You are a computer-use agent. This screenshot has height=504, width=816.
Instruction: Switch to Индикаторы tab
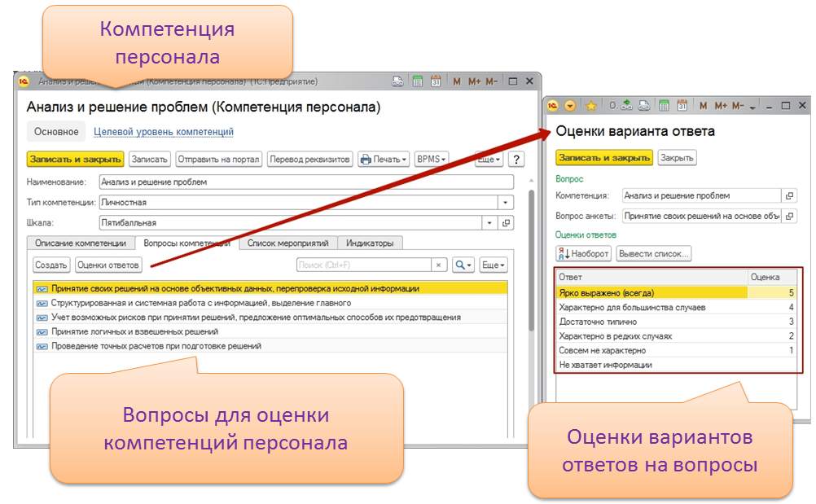pos(369,243)
